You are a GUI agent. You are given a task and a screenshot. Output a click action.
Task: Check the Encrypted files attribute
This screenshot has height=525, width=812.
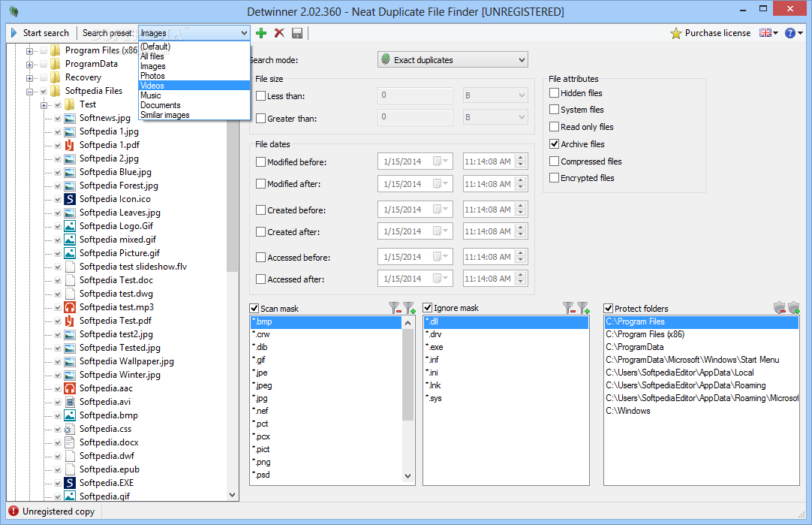coord(554,177)
